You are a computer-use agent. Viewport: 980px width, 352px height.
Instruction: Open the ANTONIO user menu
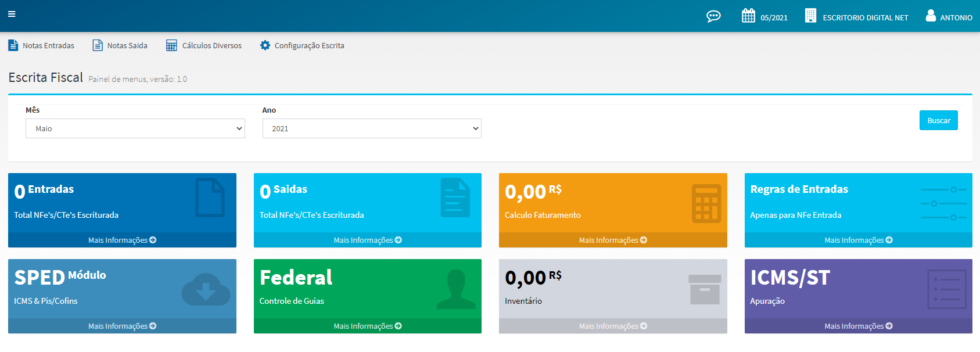949,16
